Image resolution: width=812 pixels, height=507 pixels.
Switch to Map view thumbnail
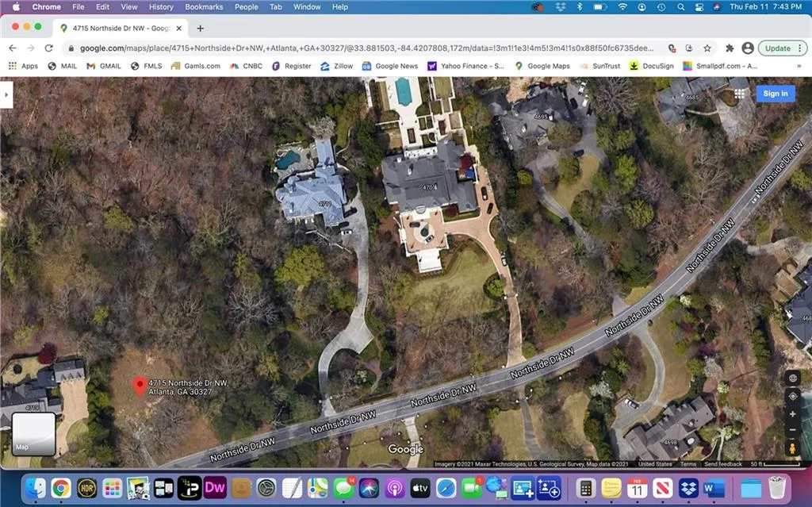[x=33, y=433]
